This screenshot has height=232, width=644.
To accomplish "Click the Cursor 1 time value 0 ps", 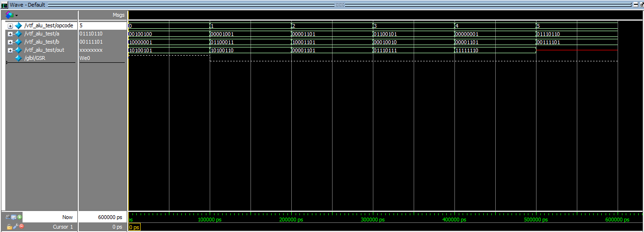I will (x=117, y=227).
